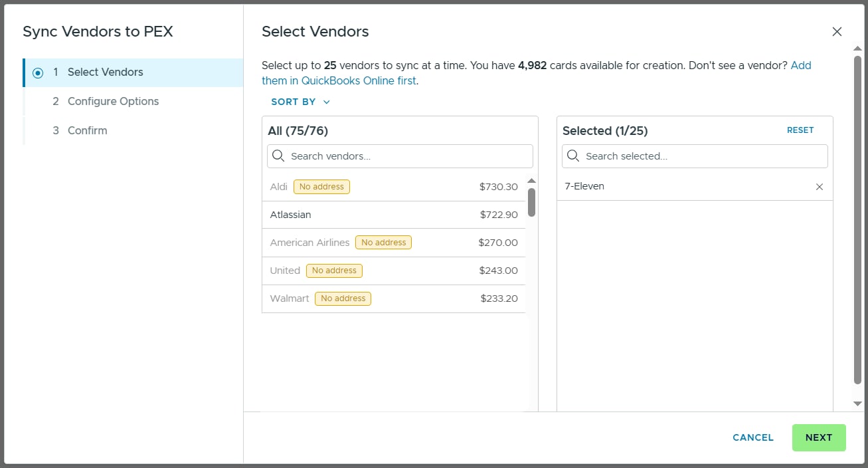
Task: Close the Sync Vendors dialog
Action: click(837, 32)
